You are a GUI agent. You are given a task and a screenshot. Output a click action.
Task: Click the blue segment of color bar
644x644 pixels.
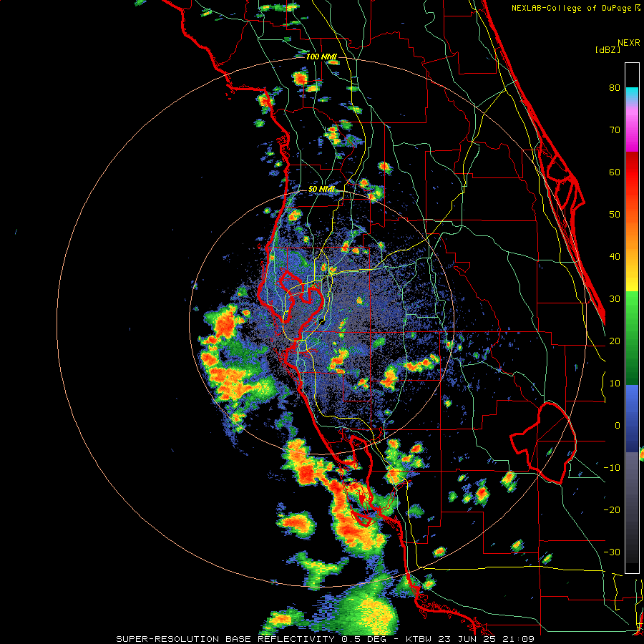632,418
